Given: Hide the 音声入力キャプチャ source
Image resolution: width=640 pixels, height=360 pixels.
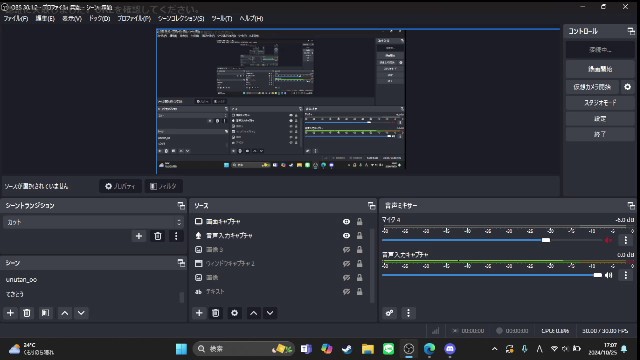Looking at the screenshot, I should pos(346,236).
